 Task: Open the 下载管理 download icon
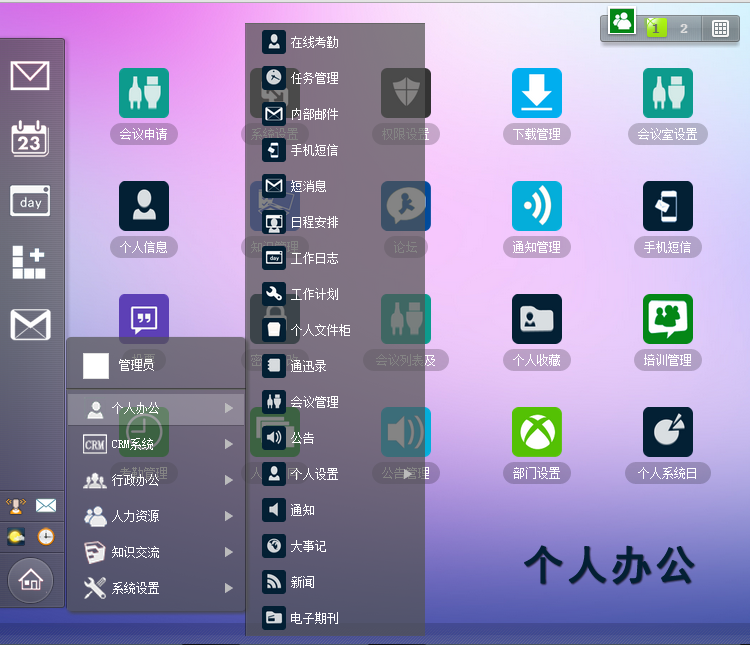pos(537,93)
